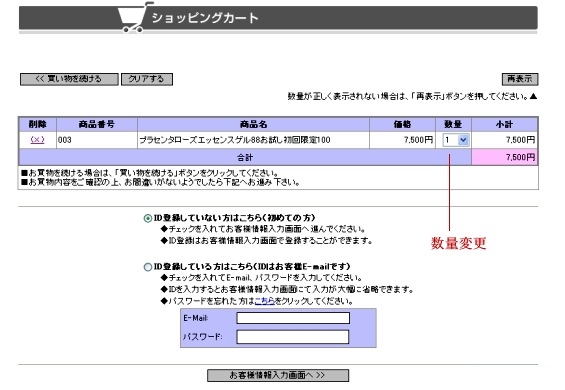
Task: Click the 'ショッピングカート' header title
Action: (x=205, y=18)
